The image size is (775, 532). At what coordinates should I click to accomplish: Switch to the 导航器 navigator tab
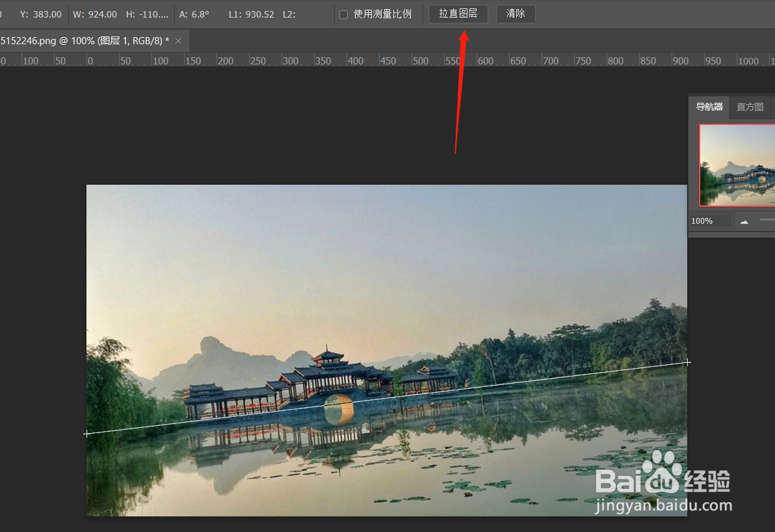[x=709, y=107]
